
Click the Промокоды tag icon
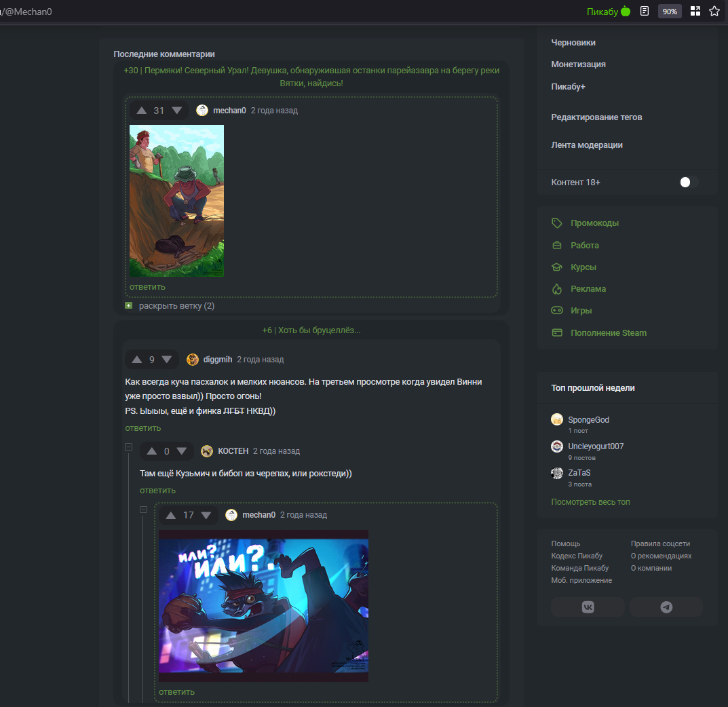(x=556, y=223)
